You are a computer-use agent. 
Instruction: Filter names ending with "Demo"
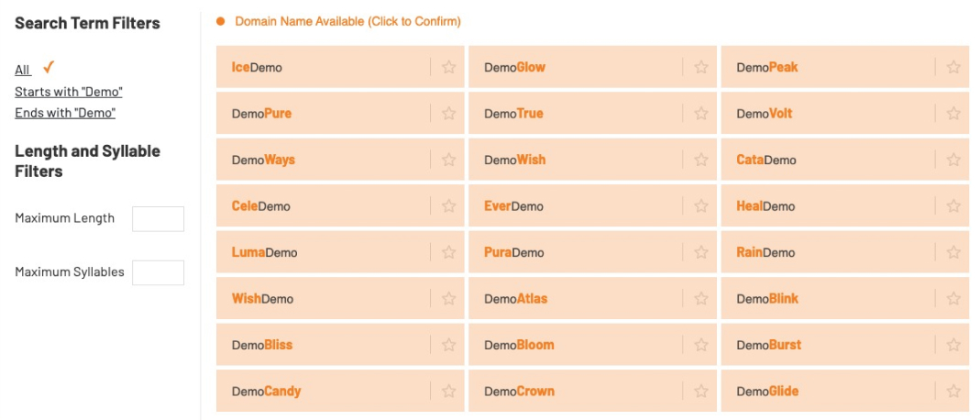point(65,113)
